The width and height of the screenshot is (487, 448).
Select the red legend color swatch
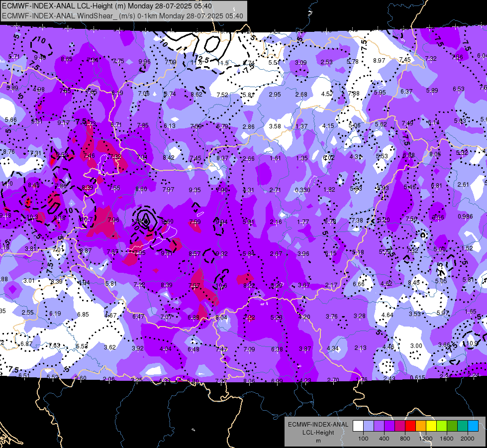pyautogui.click(x=410, y=426)
